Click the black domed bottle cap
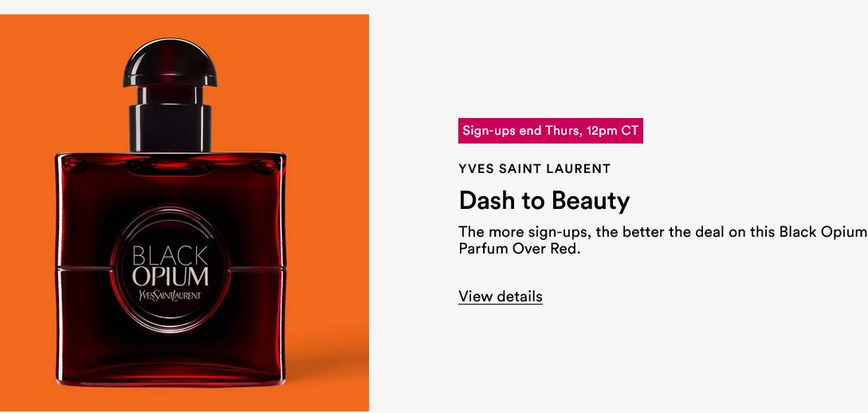The image size is (868, 413). tap(170, 62)
